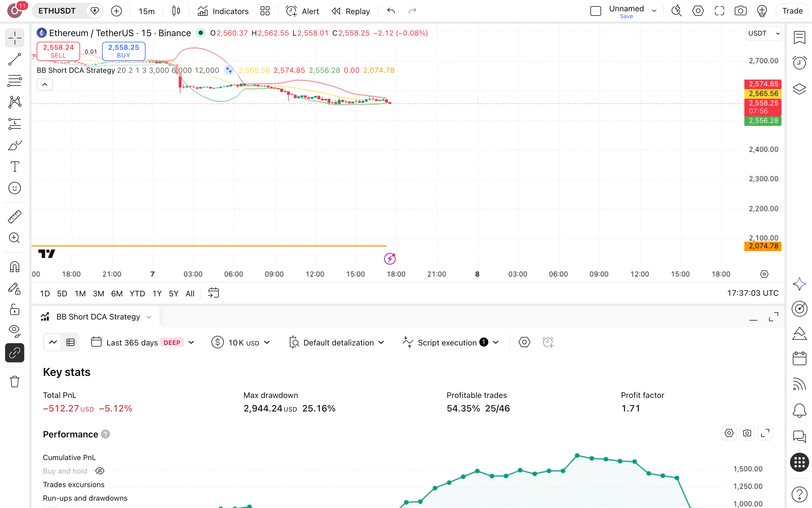Open the 10K USD capital dropdown
This screenshot has height=508, width=812.
tap(241, 342)
